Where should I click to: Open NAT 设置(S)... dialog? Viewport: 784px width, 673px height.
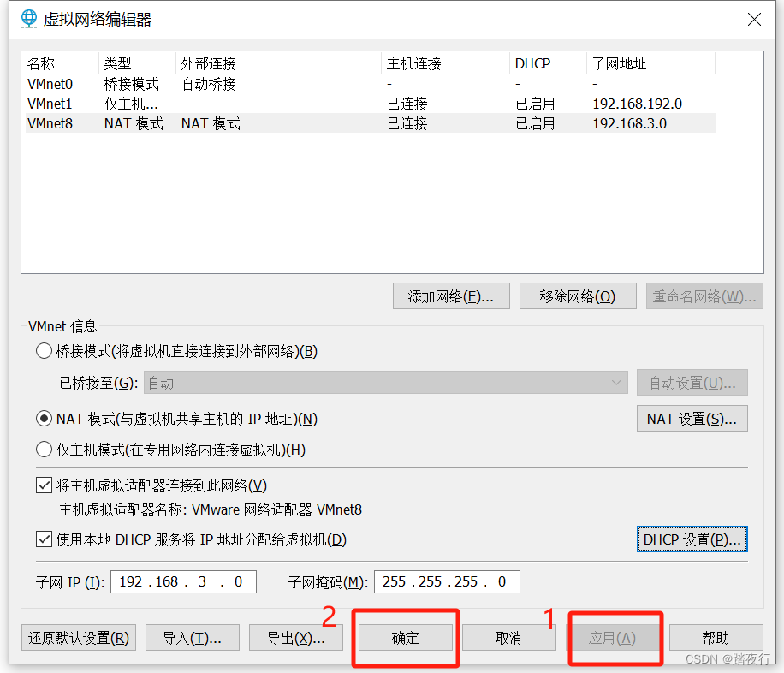click(692, 419)
